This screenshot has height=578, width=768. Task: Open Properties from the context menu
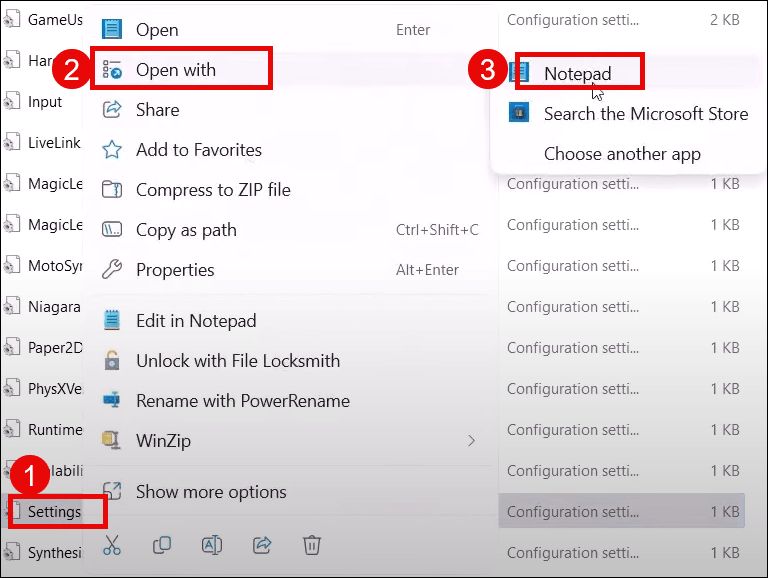[x=175, y=270]
